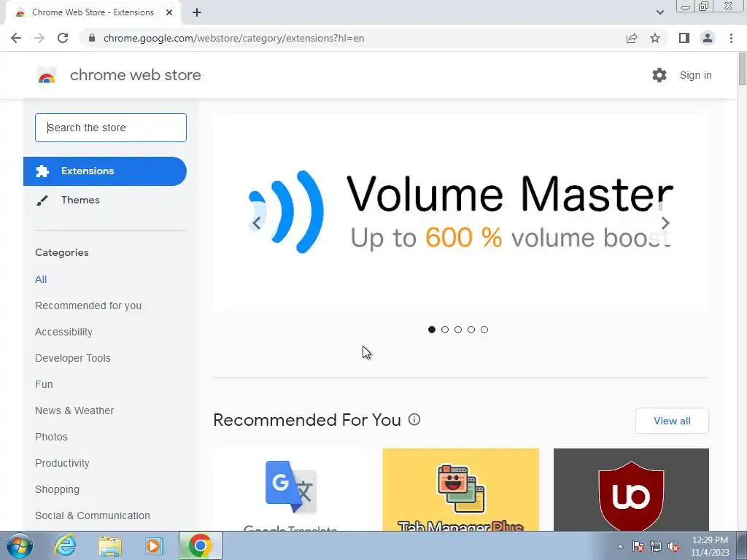
Task: Select the Extensions section
Action: coord(105,171)
